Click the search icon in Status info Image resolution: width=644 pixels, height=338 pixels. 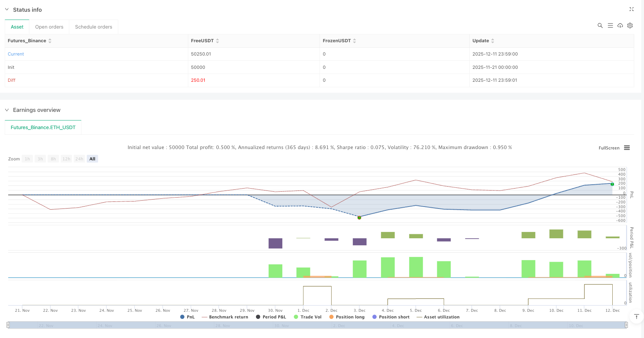tap(600, 25)
